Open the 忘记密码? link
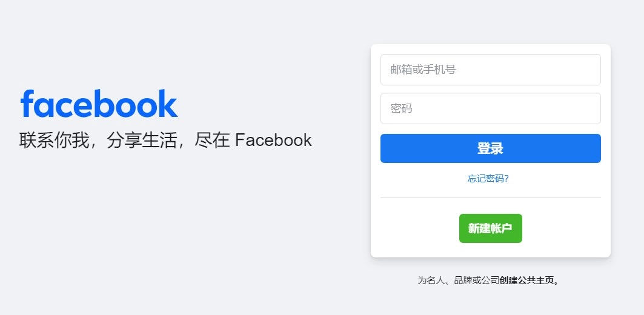The image size is (644, 315). coord(488,179)
